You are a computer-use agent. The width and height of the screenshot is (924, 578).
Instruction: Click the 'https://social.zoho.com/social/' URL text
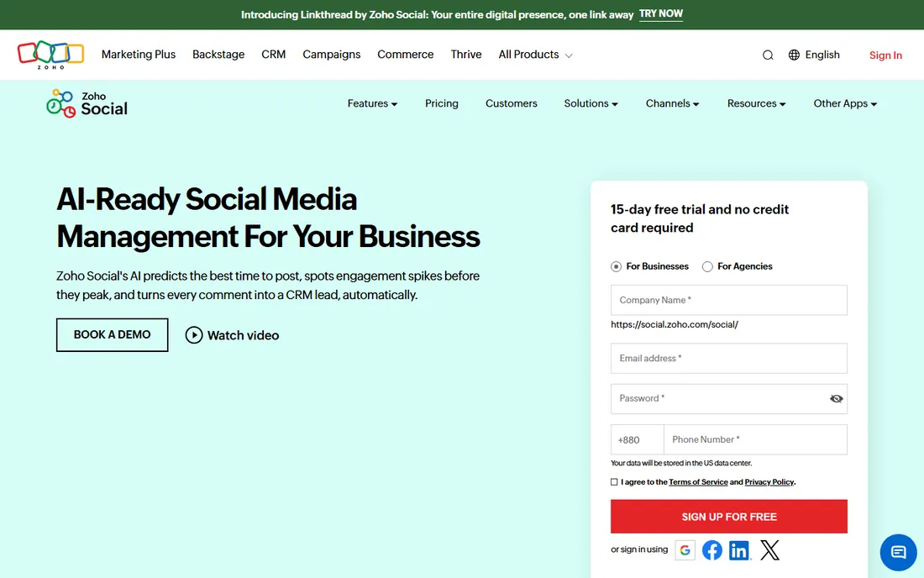[675, 324]
